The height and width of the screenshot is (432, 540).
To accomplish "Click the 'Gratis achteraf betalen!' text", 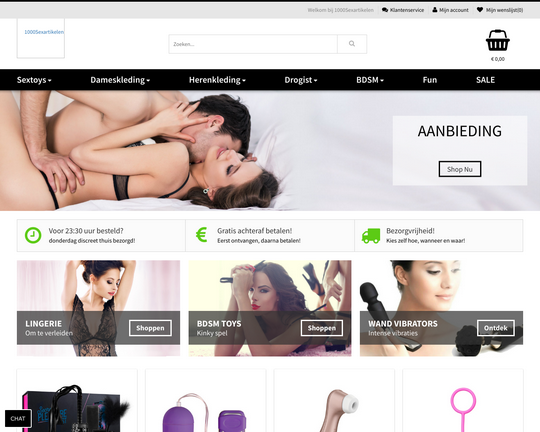I will point(255,231).
